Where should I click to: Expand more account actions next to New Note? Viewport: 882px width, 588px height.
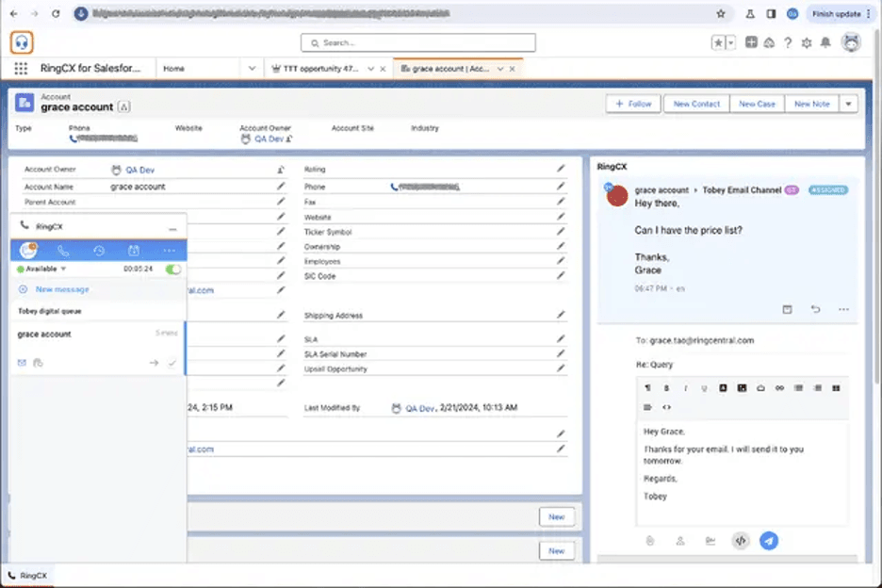848,104
